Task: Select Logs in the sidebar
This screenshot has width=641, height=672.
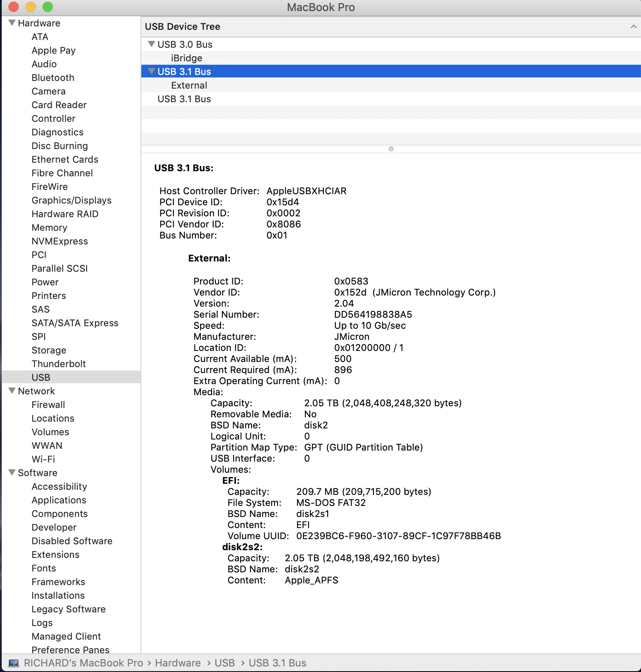Action: click(x=42, y=623)
